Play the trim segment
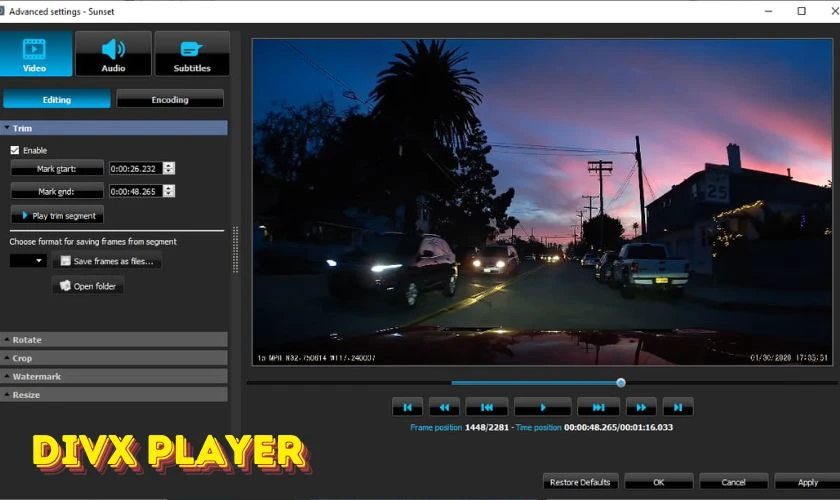Screen dimensions: 840x500 (x=57, y=215)
